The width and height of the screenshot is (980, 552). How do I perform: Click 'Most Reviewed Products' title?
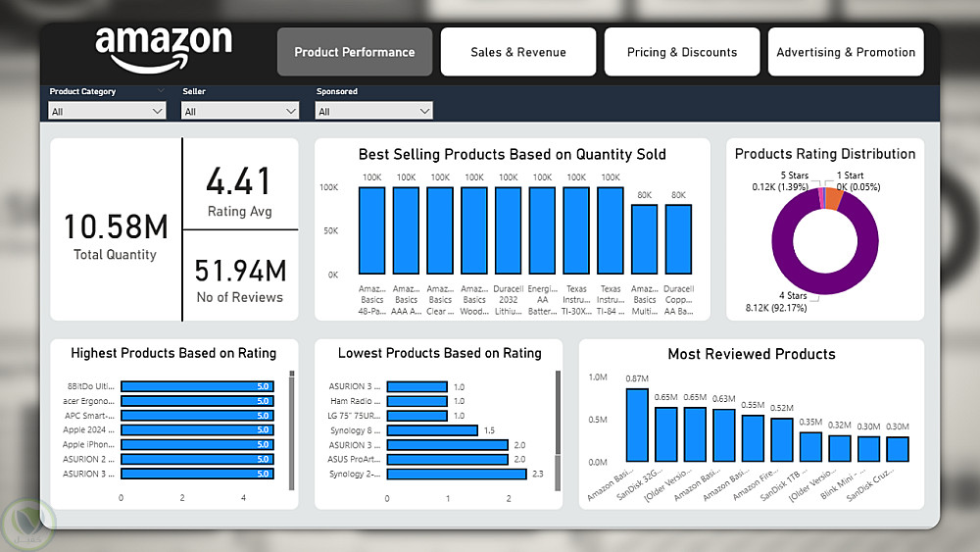click(x=752, y=354)
